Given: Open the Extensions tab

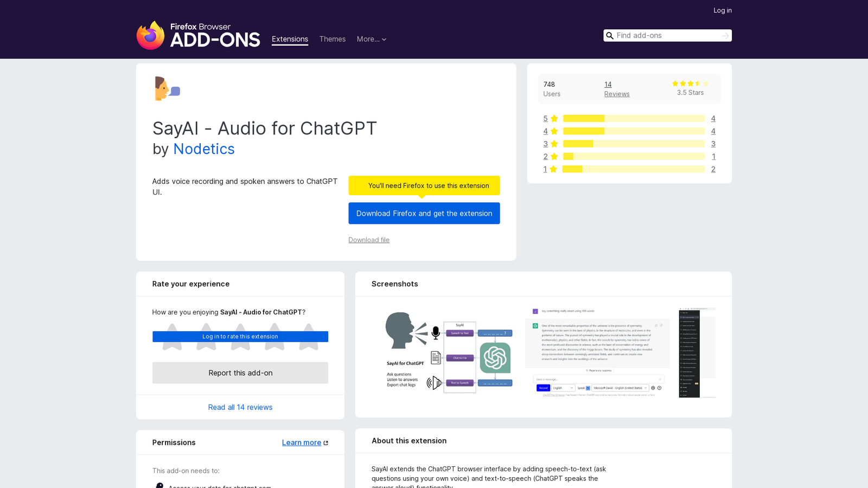Looking at the screenshot, I should pyautogui.click(x=290, y=39).
